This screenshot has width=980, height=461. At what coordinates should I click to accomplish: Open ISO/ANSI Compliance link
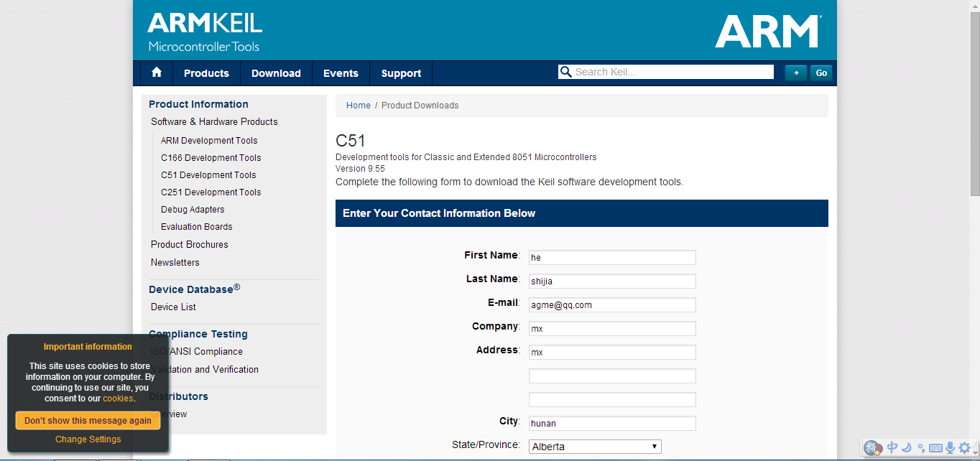[197, 352]
